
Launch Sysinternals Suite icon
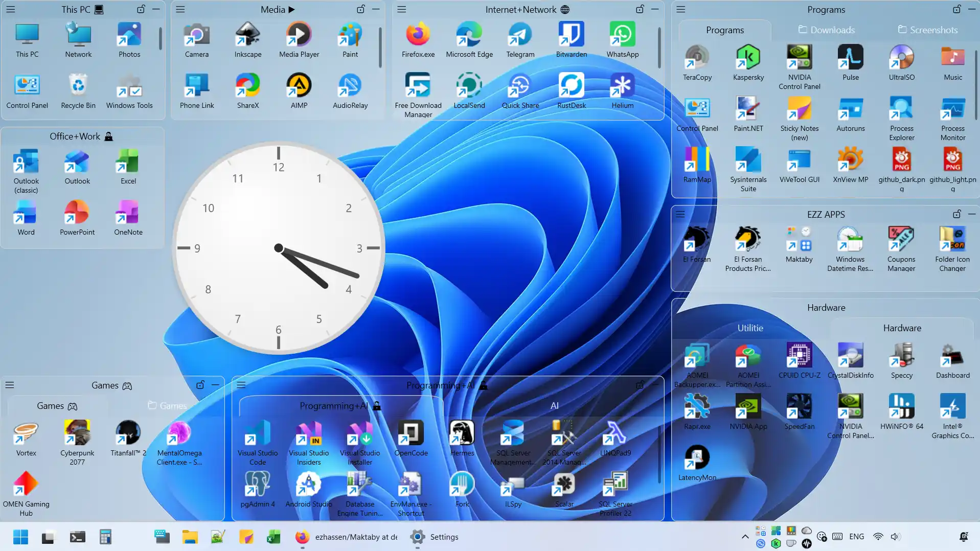748,170
